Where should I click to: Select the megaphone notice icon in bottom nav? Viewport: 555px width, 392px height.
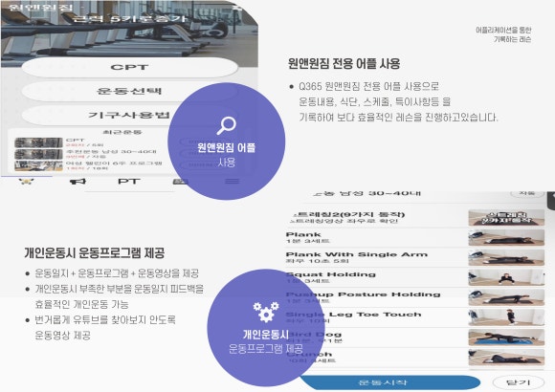point(78,182)
